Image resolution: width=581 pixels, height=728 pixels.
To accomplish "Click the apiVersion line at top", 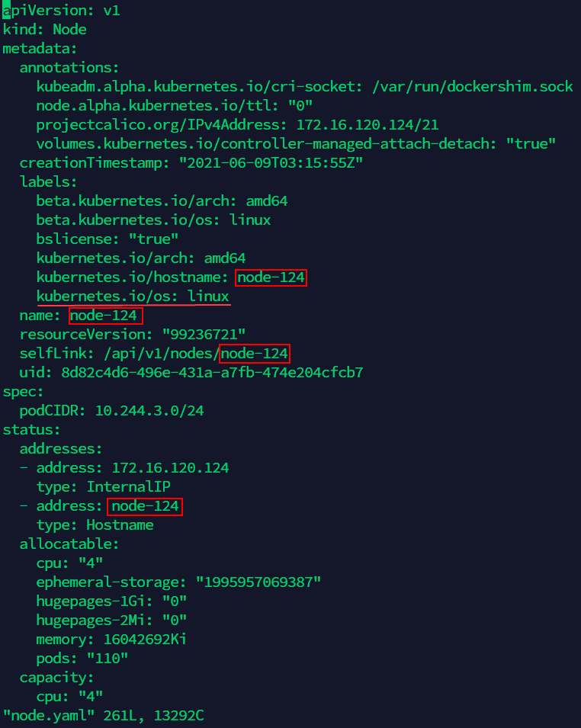I will click(61, 11).
